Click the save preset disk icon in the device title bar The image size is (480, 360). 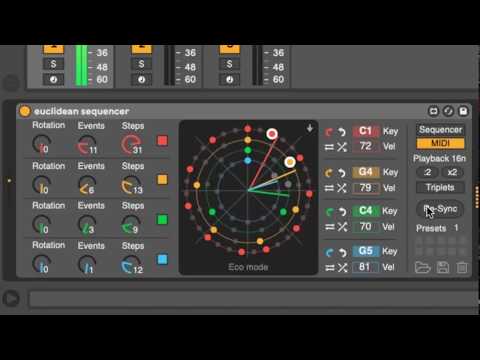[463, 111]
